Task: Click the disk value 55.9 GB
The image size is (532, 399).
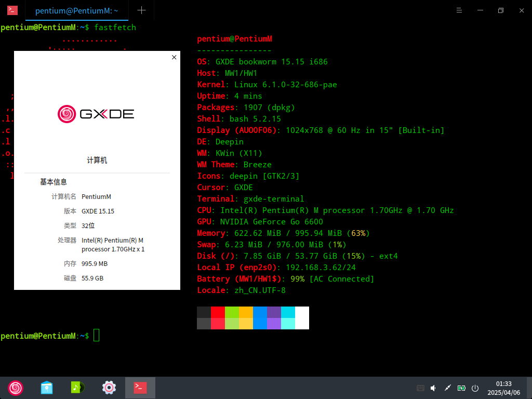Action: point(92,278)
